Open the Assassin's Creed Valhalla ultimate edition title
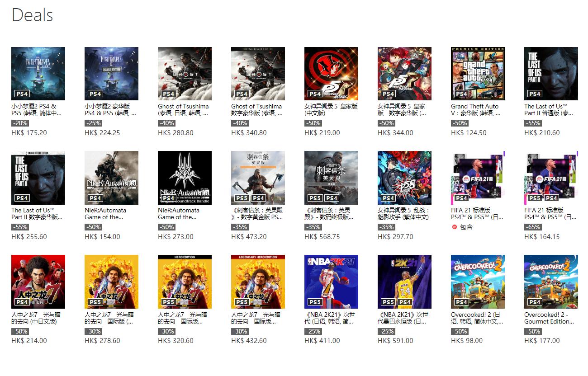This screenshot has height=376, width=588. pyautogui.click(x=329, y=214)
